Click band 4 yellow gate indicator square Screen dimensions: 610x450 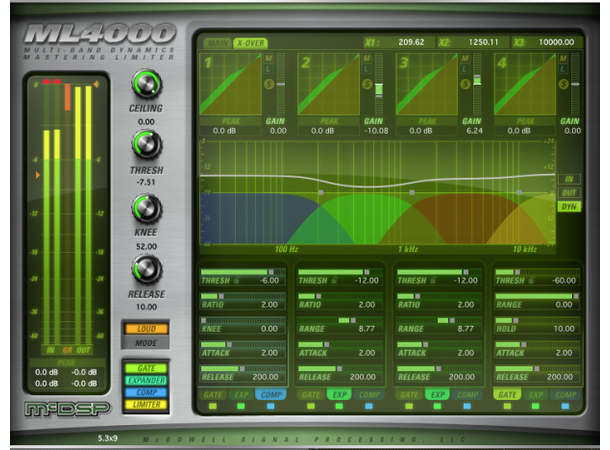(507, 406)
